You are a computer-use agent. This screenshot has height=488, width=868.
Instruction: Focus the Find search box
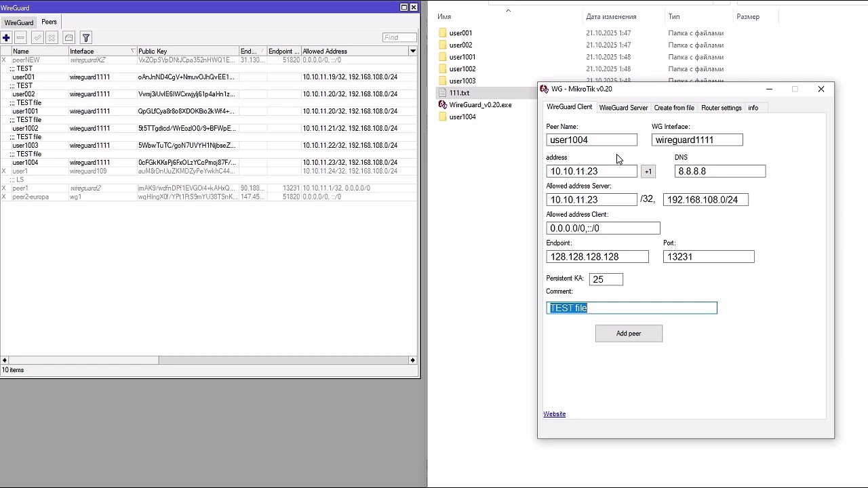coord(399,37)
